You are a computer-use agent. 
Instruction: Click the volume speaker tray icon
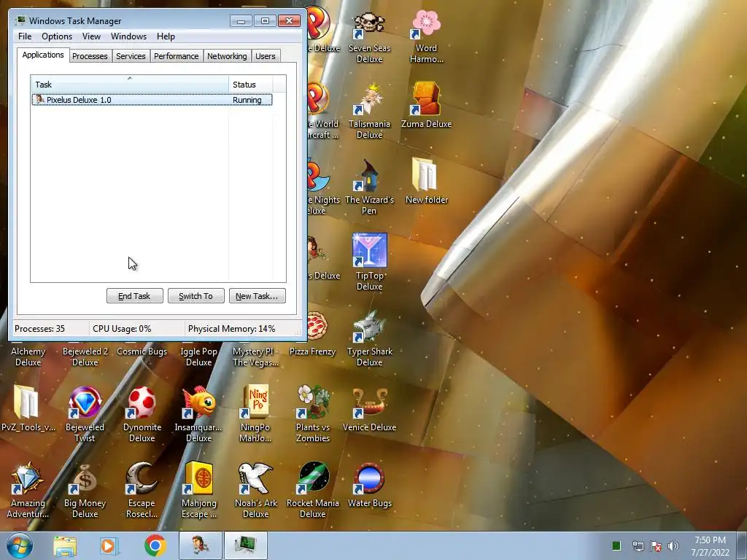673,546
